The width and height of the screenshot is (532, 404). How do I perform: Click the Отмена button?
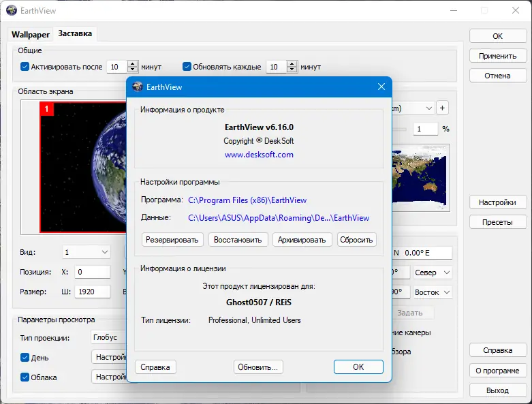(x=498, y=76)
